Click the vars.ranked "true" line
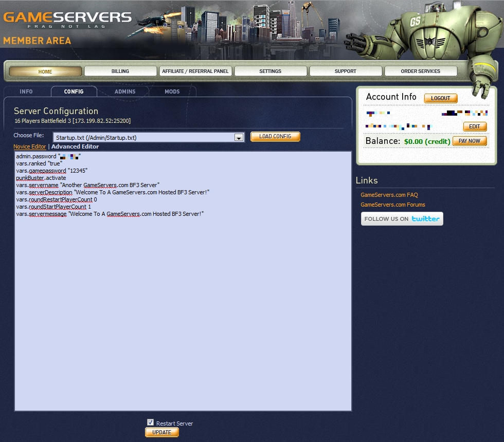 coord(39,163)
